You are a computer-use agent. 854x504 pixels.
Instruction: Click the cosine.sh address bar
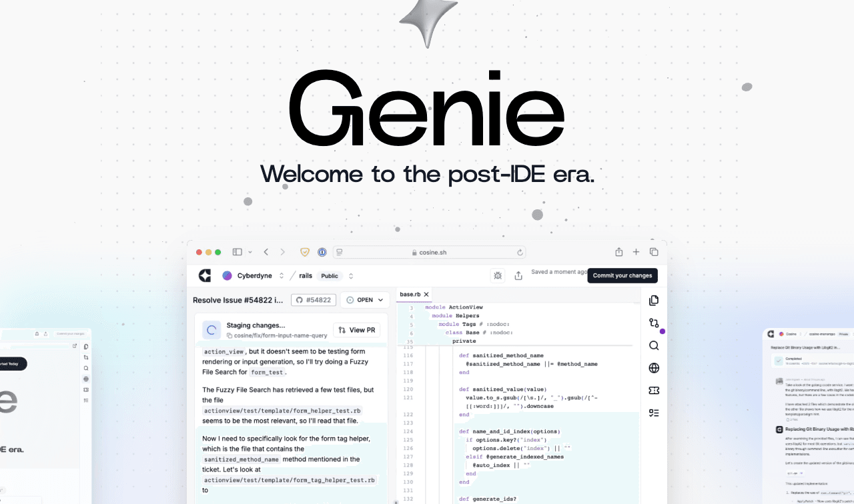(x=429, y=252)
